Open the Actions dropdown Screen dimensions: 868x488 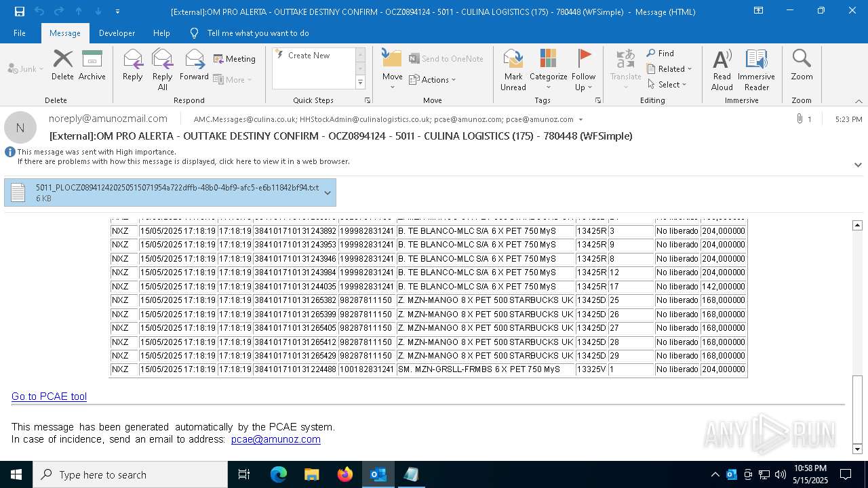[433, 79]
